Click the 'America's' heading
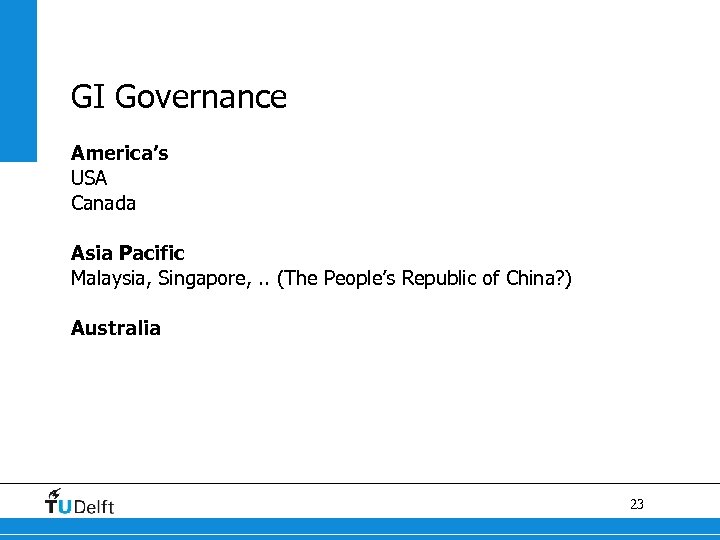This screenshot has height=540, width=720. (x=119, y=153)
